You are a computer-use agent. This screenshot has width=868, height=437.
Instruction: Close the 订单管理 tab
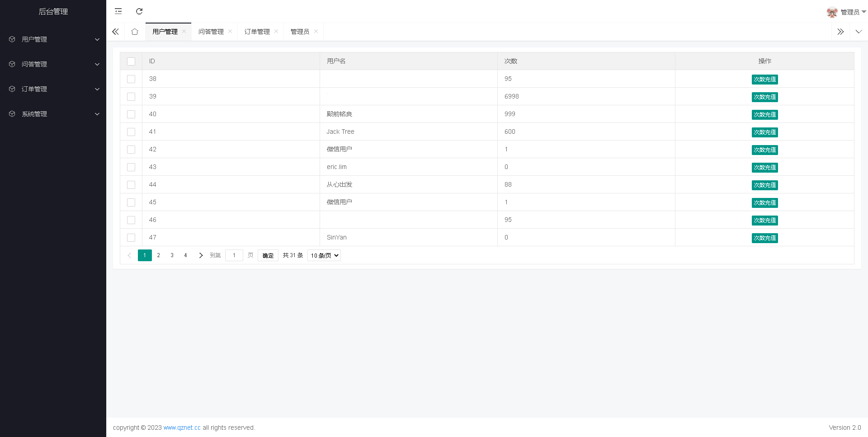[x=276, y=31]
